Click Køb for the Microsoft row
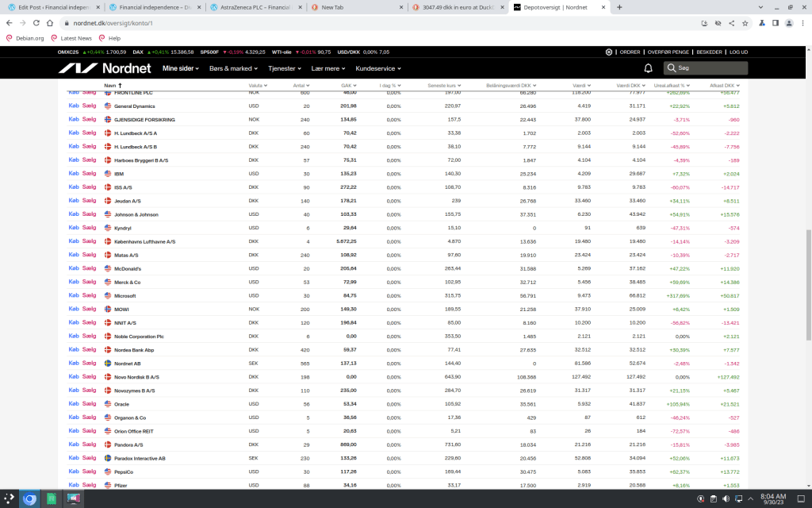Screen dimensions: 812x508 (74, 295)
